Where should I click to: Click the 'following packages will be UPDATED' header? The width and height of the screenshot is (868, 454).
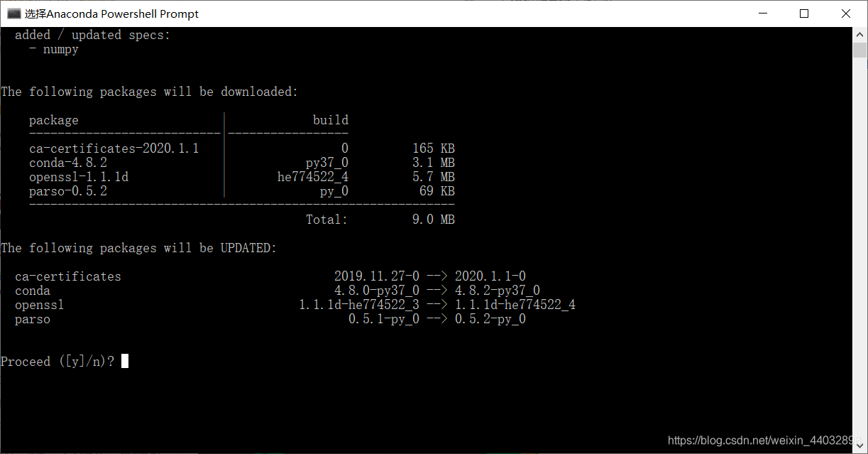[x=138, y=247]
